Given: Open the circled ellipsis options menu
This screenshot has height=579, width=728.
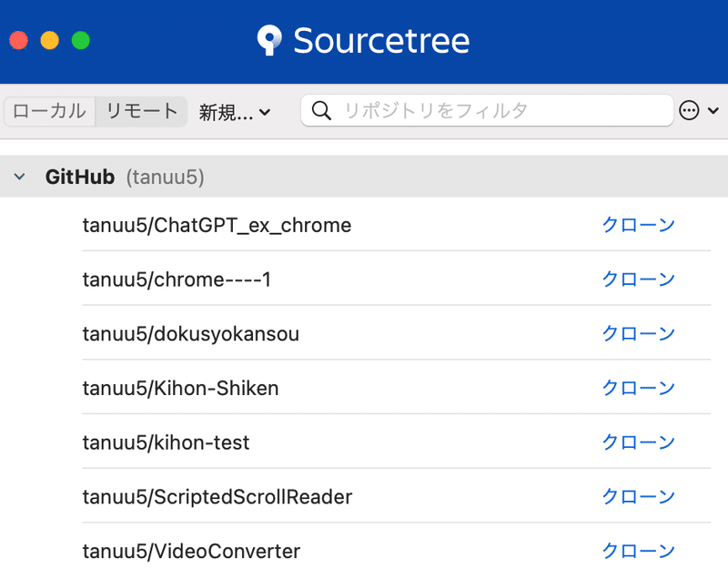Looking at the screenshot, I should (689, 110).
